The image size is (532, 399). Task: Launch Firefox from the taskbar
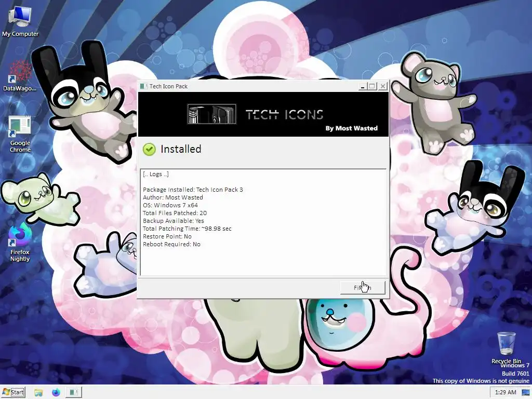tap(56, 393)
